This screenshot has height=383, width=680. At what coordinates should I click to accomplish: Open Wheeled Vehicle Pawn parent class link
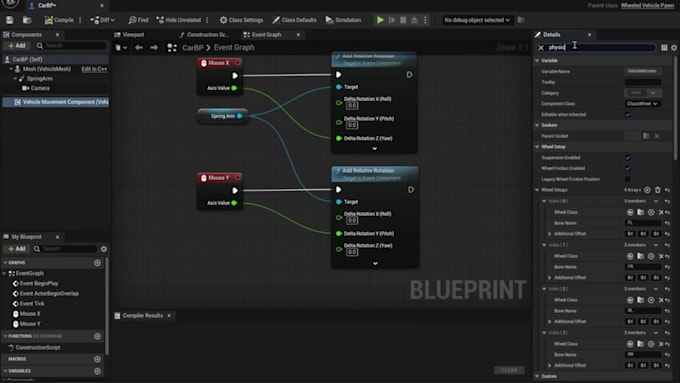(x=647, y=5)
